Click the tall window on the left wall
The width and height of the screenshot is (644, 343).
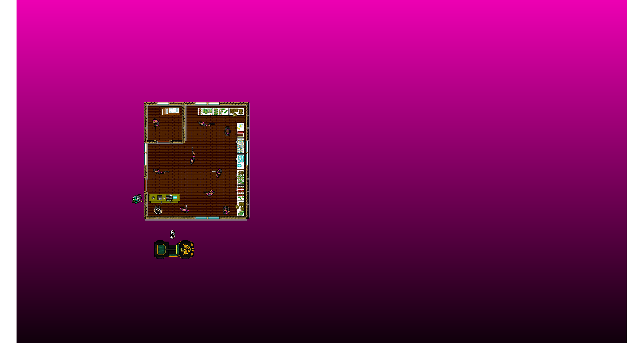pos(145,155)
